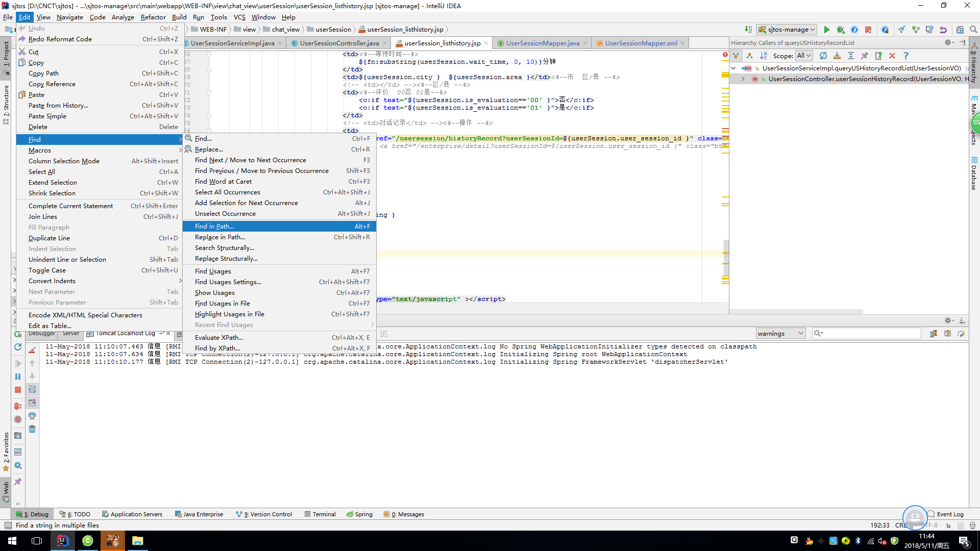Click userSession breadcrumb in navigation bar
Viewport: 980px width, 551px height.
[x=329, y=30]
